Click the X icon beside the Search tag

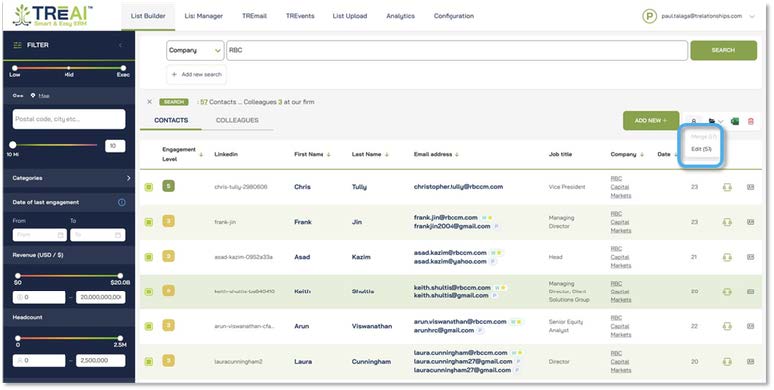coord(150,102)
